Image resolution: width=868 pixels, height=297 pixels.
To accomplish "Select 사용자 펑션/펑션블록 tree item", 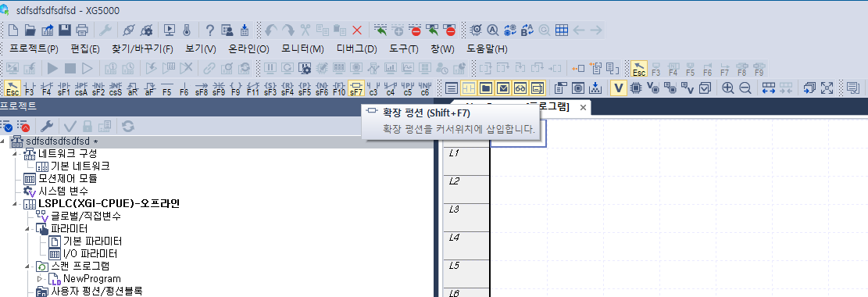I will pyautogui.click(x=96, y=291).
